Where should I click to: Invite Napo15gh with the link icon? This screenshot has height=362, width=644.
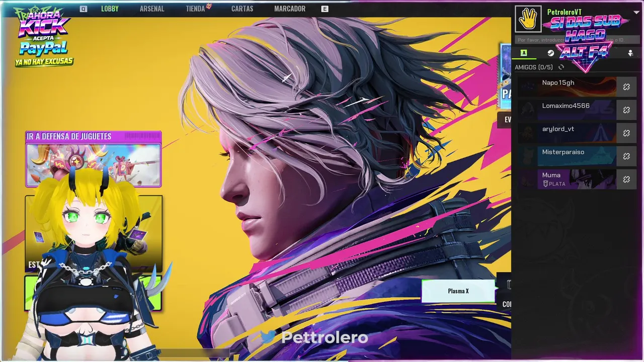coord(626,87)
